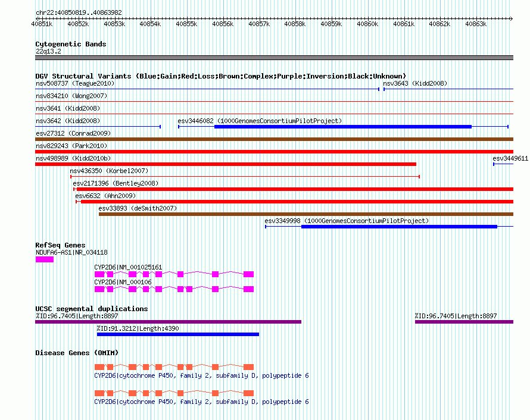Screen dimensions: 530x420
Task: Click the blue %ID:91.3212|Length:4390 duplication bar
Action: click(178, 334)
